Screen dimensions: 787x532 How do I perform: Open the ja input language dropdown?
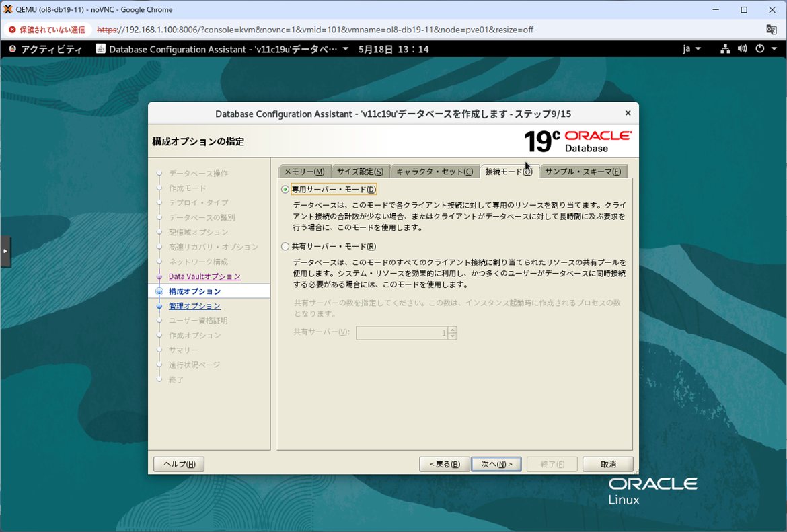pyautogui.click(x=691, y=49)
